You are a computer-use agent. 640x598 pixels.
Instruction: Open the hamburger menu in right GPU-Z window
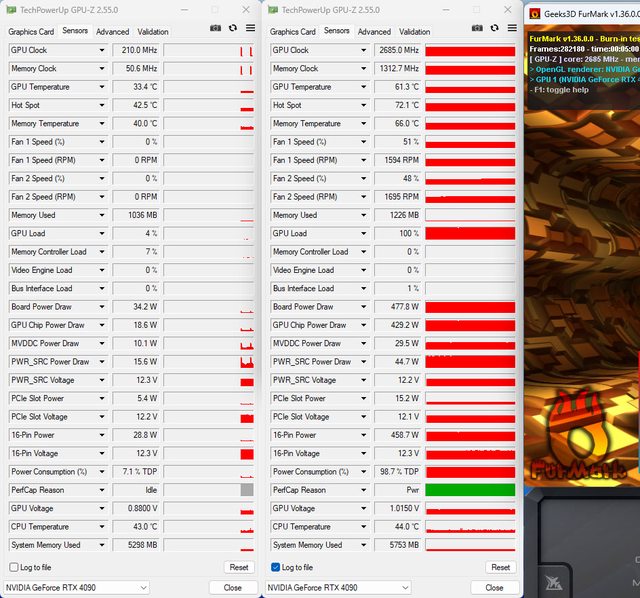(x=510, y=29)
